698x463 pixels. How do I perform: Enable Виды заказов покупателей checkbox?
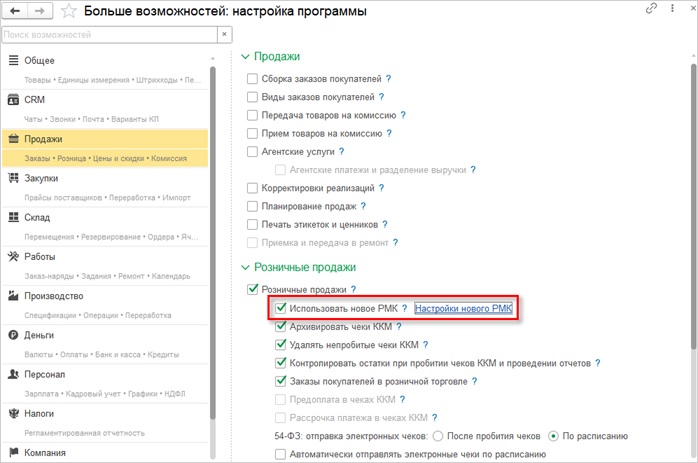[252, 97]
